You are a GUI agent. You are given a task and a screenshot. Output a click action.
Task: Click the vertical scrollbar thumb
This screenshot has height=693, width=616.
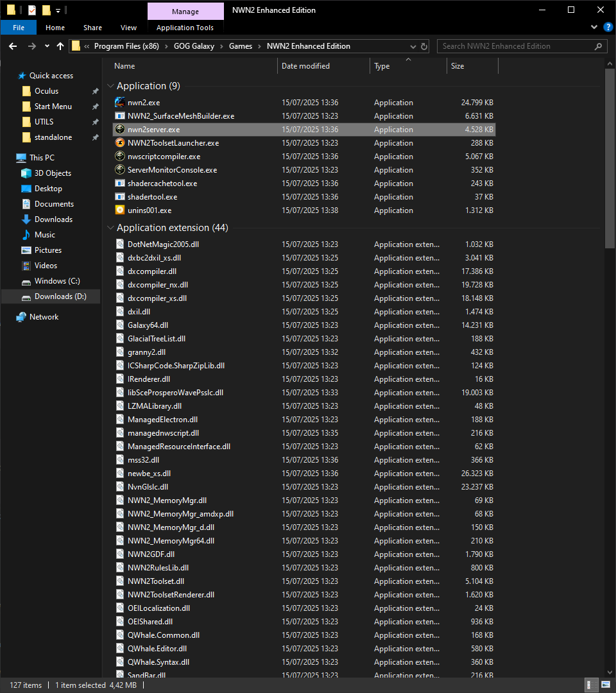click(x=610, y=158)
